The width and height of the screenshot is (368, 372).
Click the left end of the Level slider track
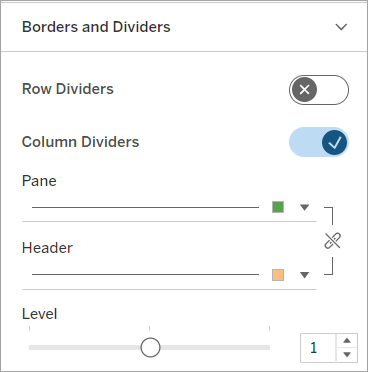pyautogui.click(x=32, y=348)
